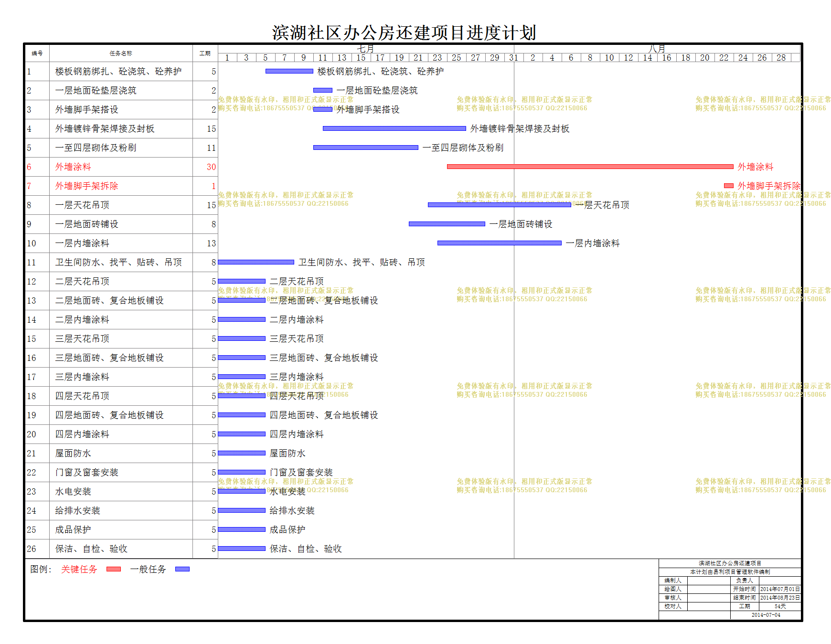This screenshot has height=644, width=831.
Task: Select 二层天花吊顶 in the task name column
Action: pyautogui.click(x=82, y=281)
